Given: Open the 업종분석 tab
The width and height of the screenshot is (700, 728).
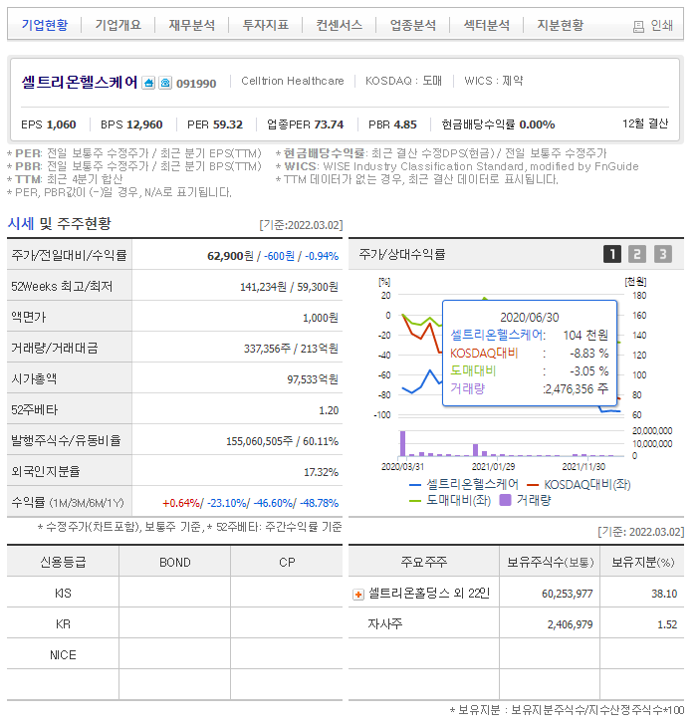Looking at the screenshot, I should [x=412, y=25].
